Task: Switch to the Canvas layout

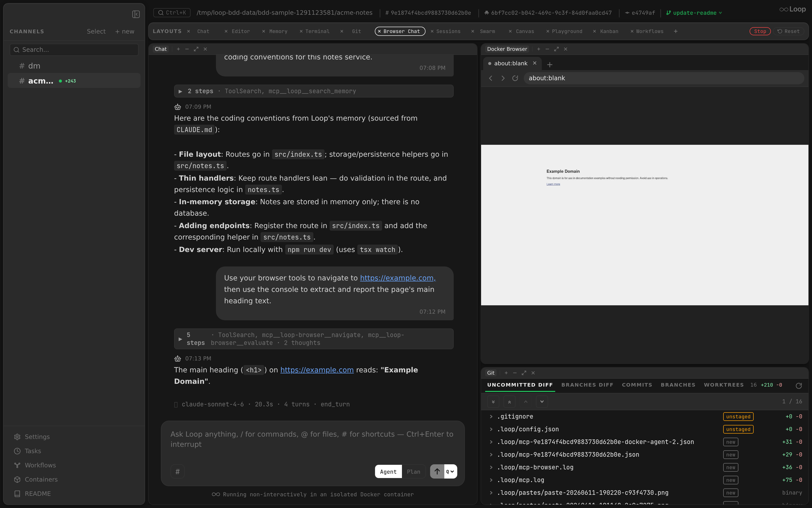Action: 525,31
